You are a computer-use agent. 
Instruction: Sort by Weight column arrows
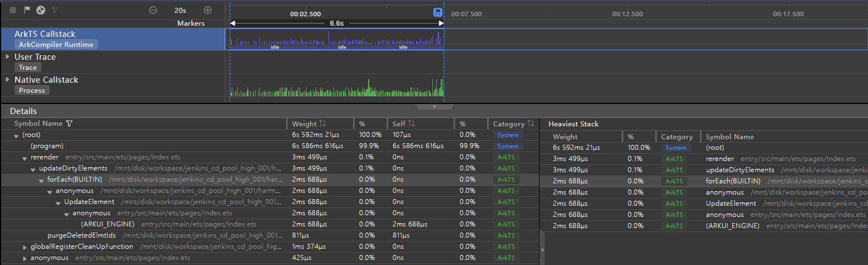[x=322, y=124]
